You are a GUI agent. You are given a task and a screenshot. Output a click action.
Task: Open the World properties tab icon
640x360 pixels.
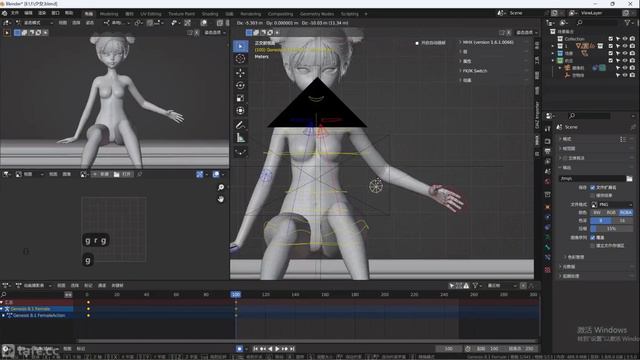point(548,182)
